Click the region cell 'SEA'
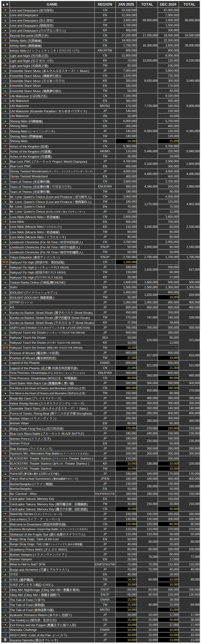201x644 pixels. tap(105, 338)
